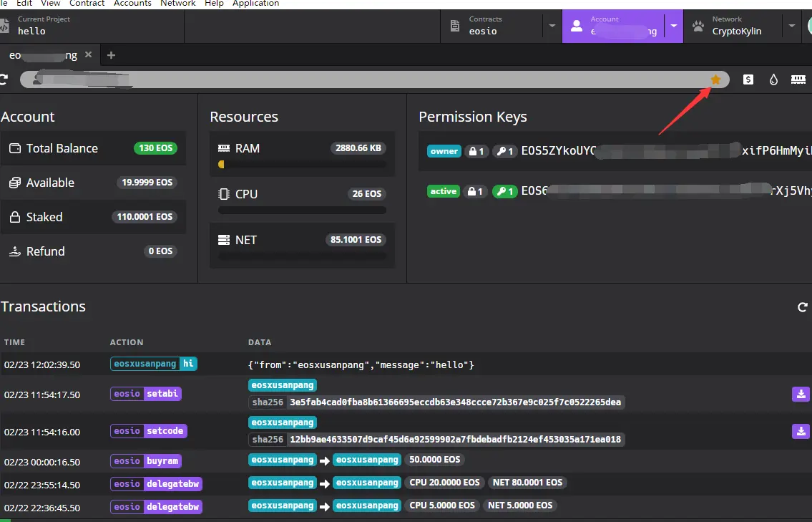This screenshot has height=522, width=812.
Task: Click the Contracts document icon
Action: [x=455, y=26]
